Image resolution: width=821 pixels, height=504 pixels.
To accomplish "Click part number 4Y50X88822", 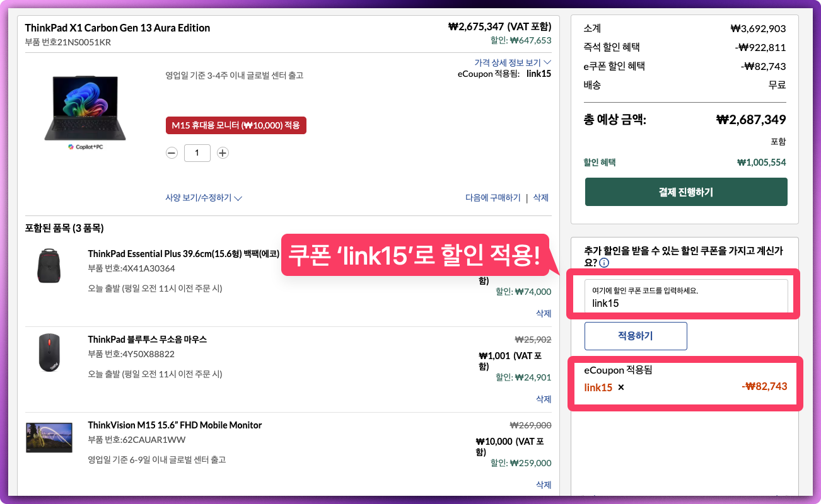I will [148, 354].
